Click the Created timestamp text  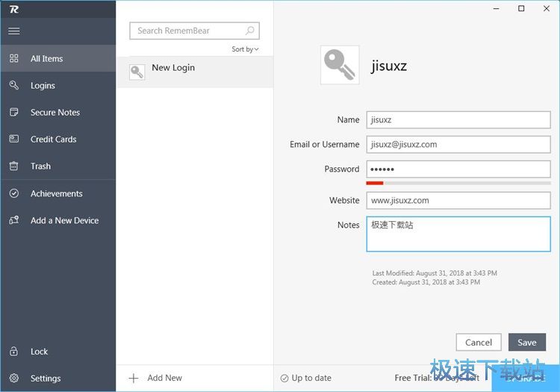click(426, 282)
